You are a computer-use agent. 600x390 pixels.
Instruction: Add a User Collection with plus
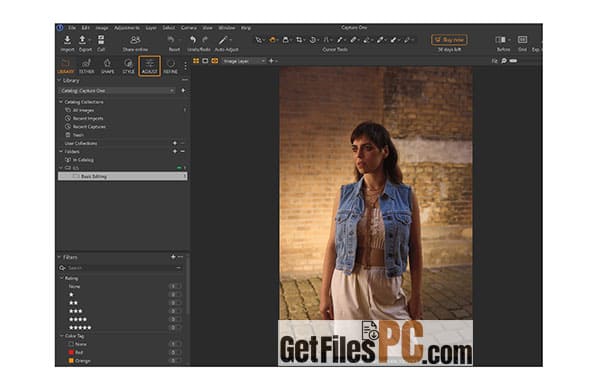click(x=175, y=143)
